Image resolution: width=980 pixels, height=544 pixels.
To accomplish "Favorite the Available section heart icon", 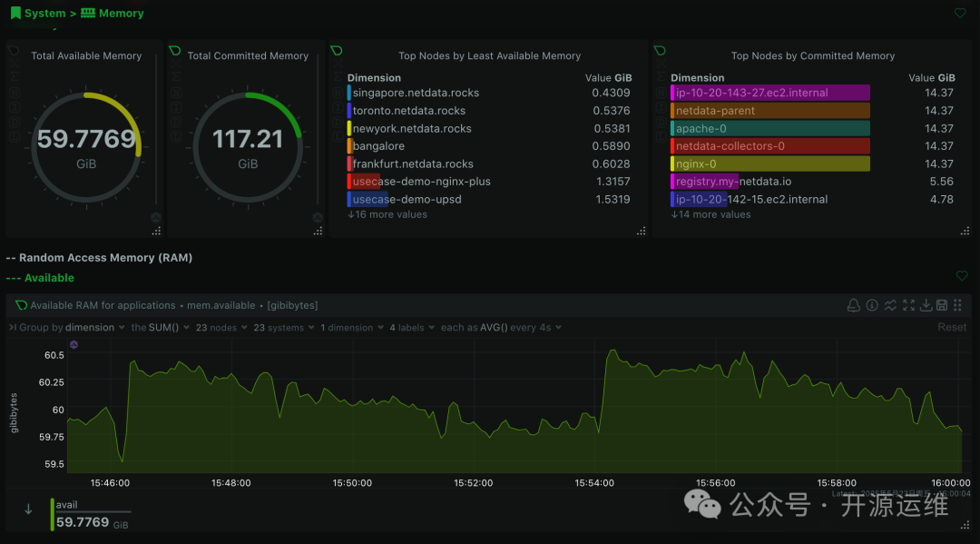I will click(962, 276).
